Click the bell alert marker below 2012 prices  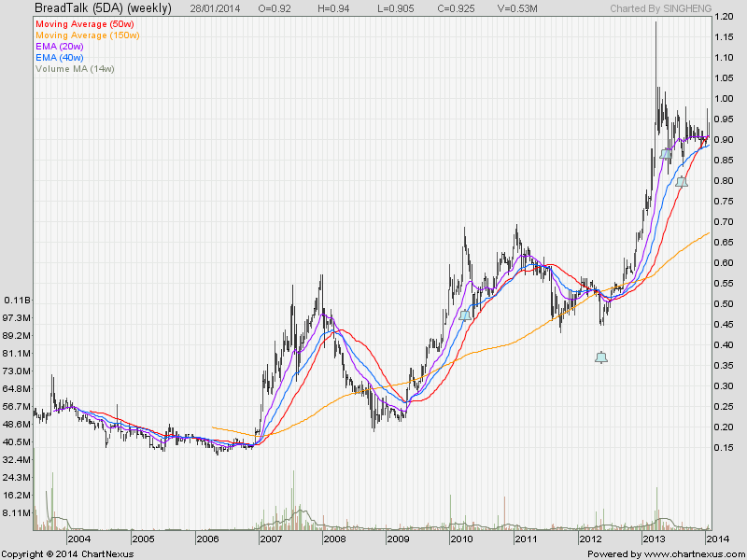pyautogui.click(x=601, y=357)
